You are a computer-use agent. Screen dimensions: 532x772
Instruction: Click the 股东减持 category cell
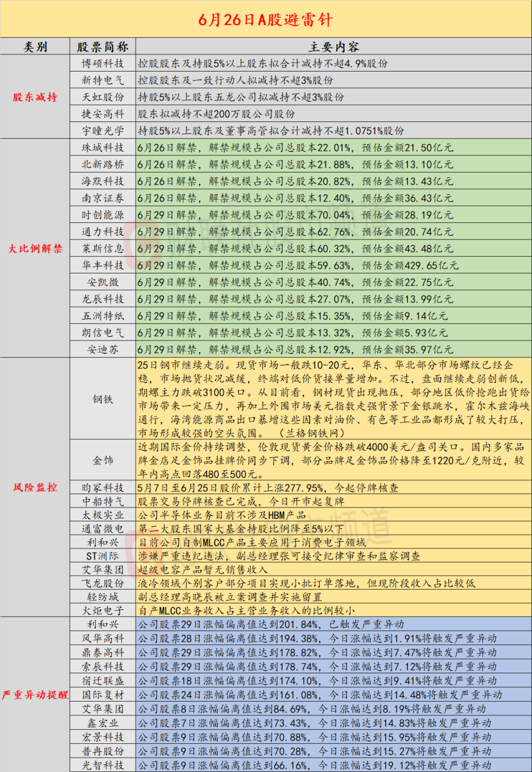click(35, 97)
